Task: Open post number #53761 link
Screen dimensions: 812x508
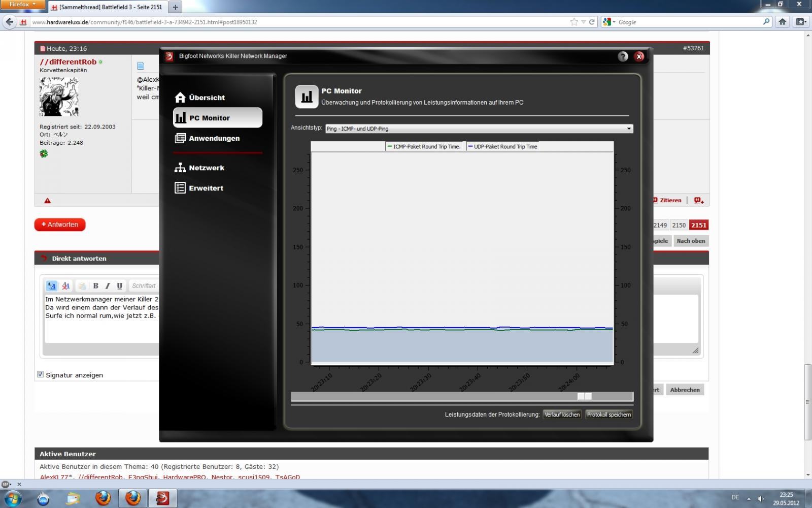Action: coord(693,48)
